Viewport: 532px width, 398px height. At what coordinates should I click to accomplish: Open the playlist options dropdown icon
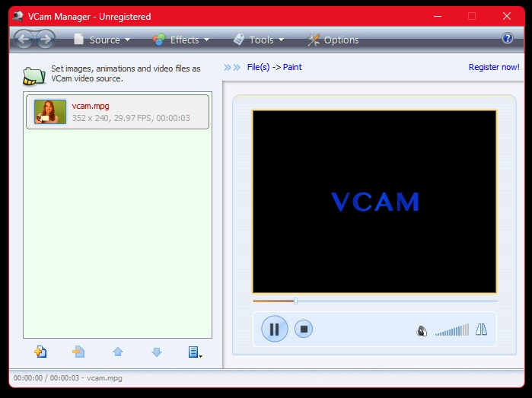[x=195, y=352]
